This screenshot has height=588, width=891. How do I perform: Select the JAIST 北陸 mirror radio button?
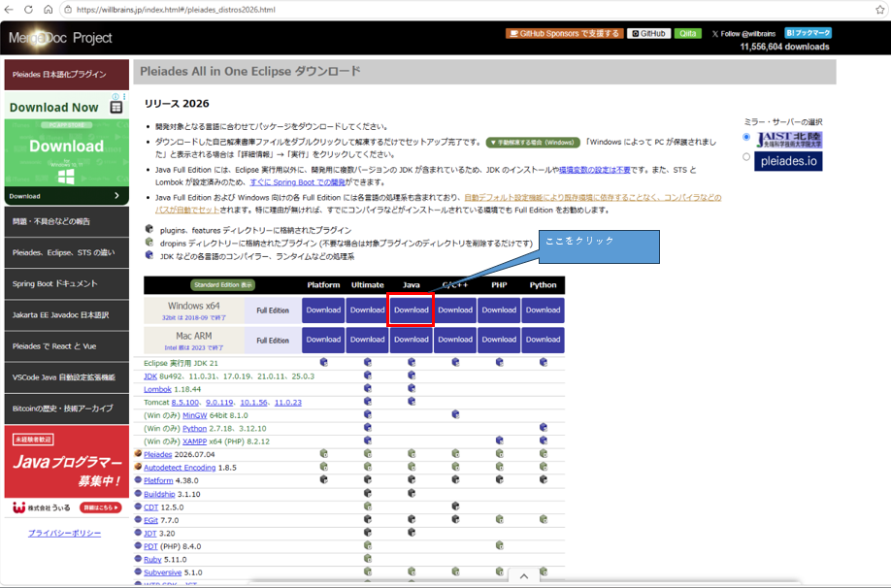tap(746, 137)
